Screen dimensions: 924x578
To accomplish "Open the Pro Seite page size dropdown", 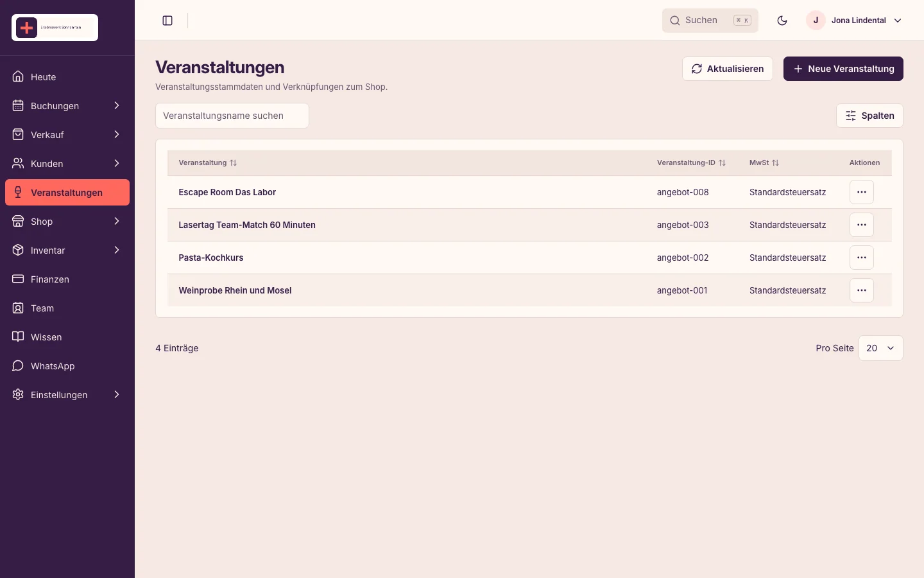I will click(x=880, y=348).
